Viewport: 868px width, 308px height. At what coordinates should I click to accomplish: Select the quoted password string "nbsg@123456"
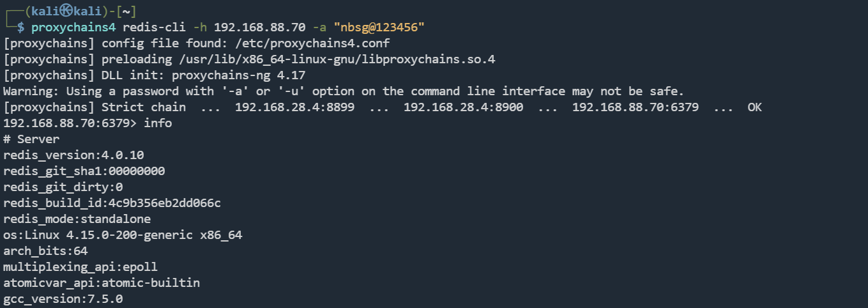pyautogui.click(x=379, y=27)
